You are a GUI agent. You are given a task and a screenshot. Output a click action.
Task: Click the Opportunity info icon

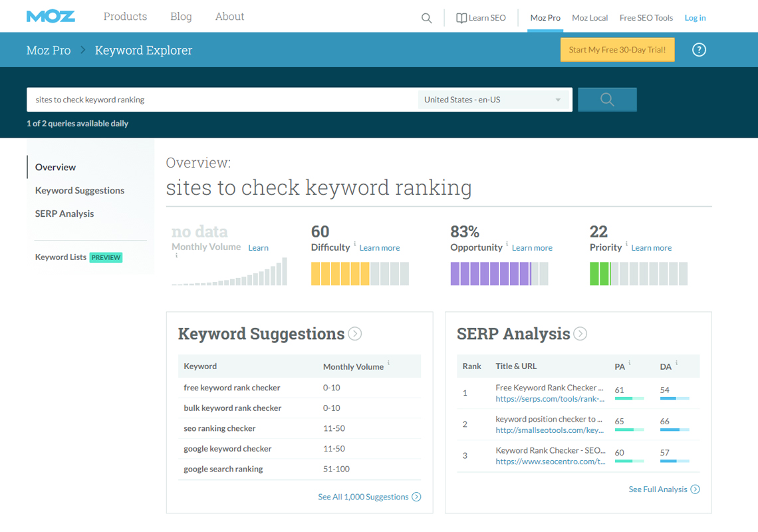507,244
